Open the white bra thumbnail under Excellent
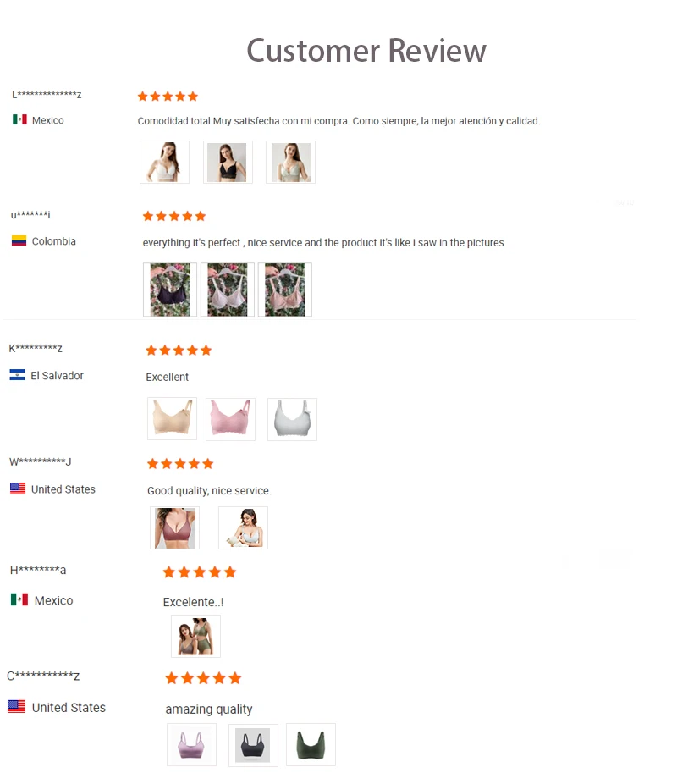The height and width of the screenshot is (784, 677). pos(292,419)
